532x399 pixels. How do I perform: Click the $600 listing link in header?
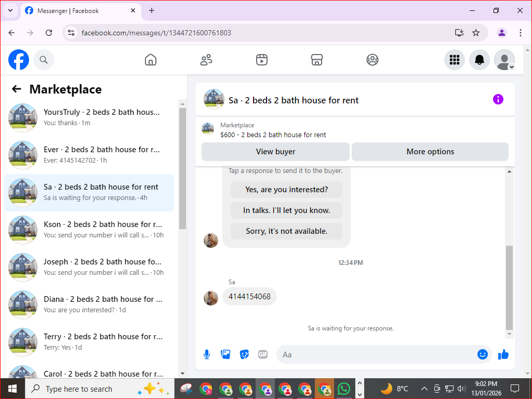[273, 135]
